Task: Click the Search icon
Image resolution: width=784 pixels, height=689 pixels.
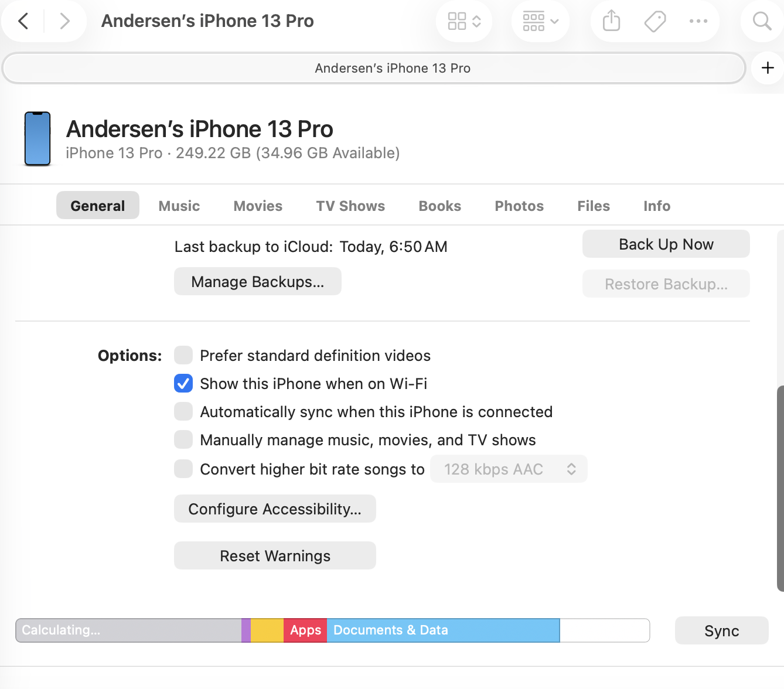Action: click(x=761, y=21)
